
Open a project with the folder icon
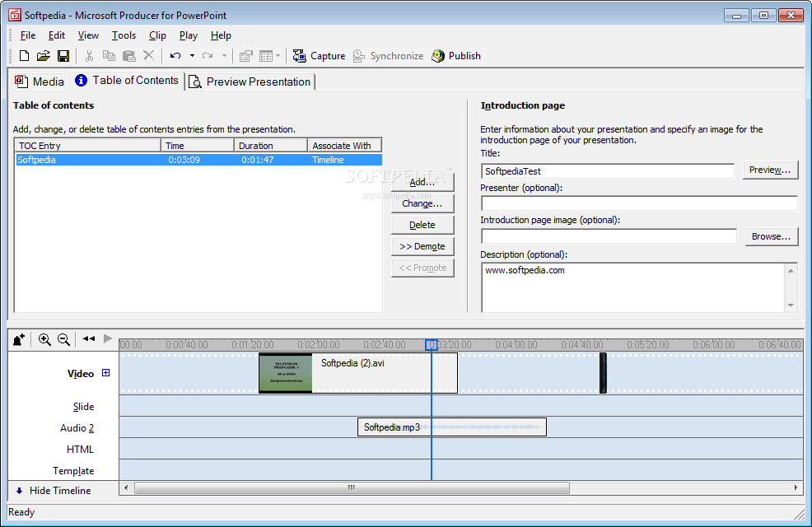coord(44,56)
